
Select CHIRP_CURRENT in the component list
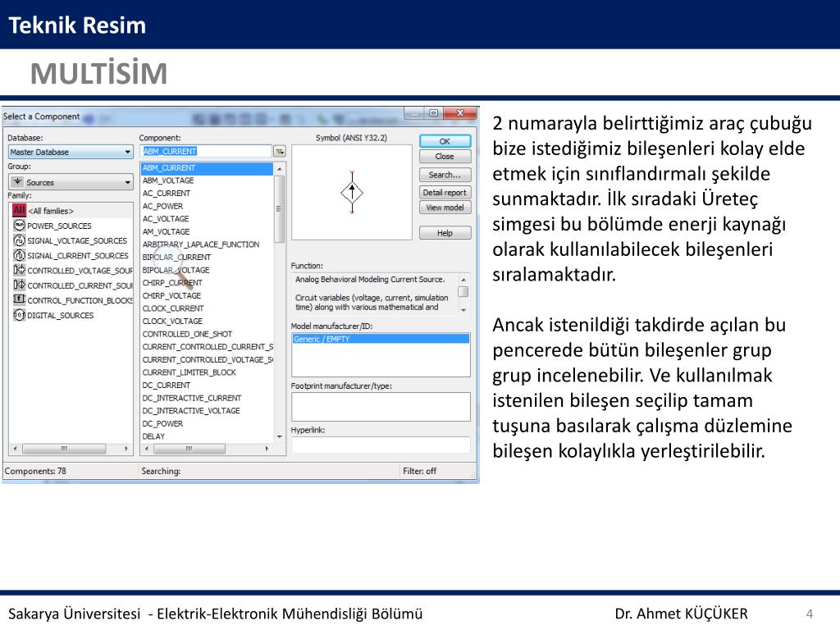coord(207,283)
